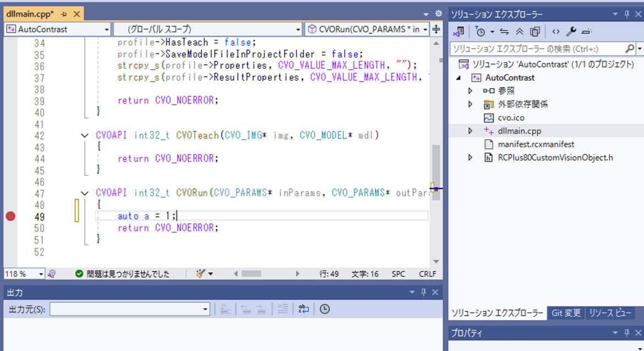The width and height of the screenshot is (644, 351).
Task: Click the pending changes filter clock icon
Action: 481,31
